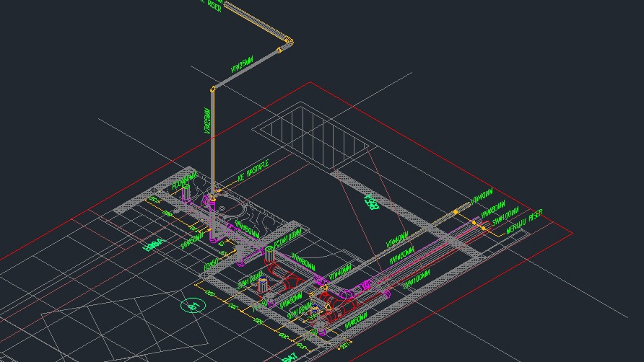
Task: Click the circled B7 grid marker
Action: point(193,305)
